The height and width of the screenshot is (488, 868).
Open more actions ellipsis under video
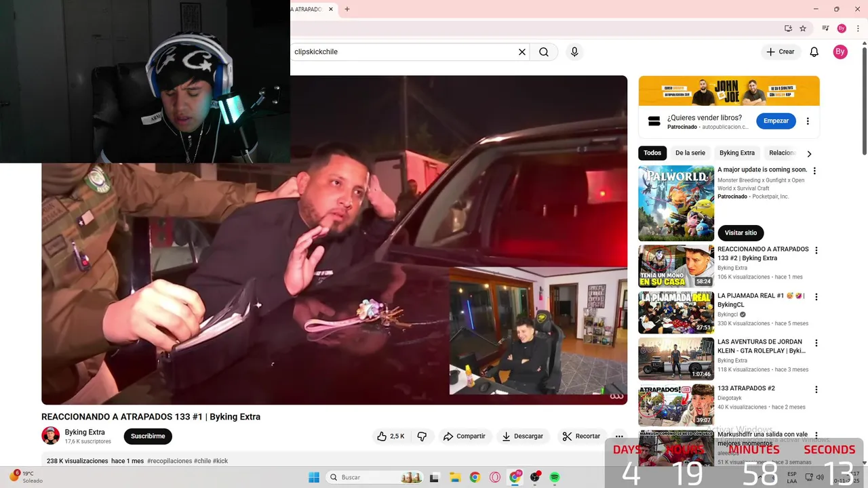[619, 436]
